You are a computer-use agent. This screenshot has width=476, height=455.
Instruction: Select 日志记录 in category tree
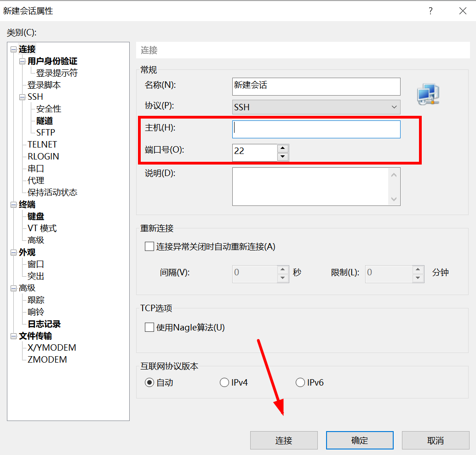[44, 324]
